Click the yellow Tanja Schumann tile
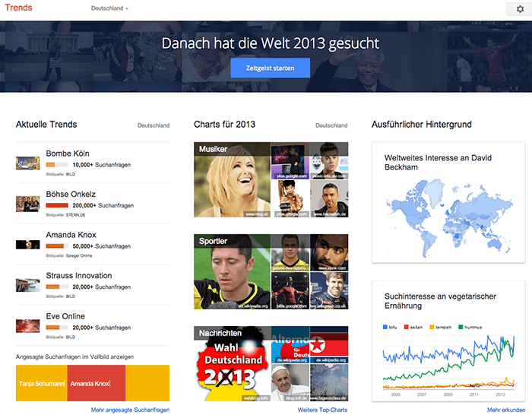The image size is (532, 415). tap(41, 383)
